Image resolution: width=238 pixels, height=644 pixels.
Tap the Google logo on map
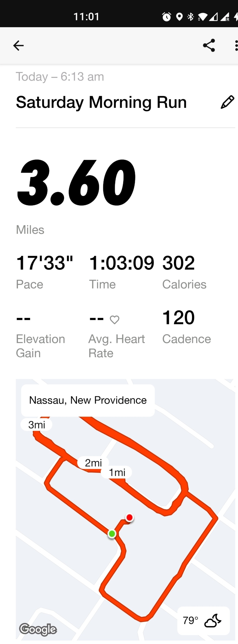click(38, 629)
